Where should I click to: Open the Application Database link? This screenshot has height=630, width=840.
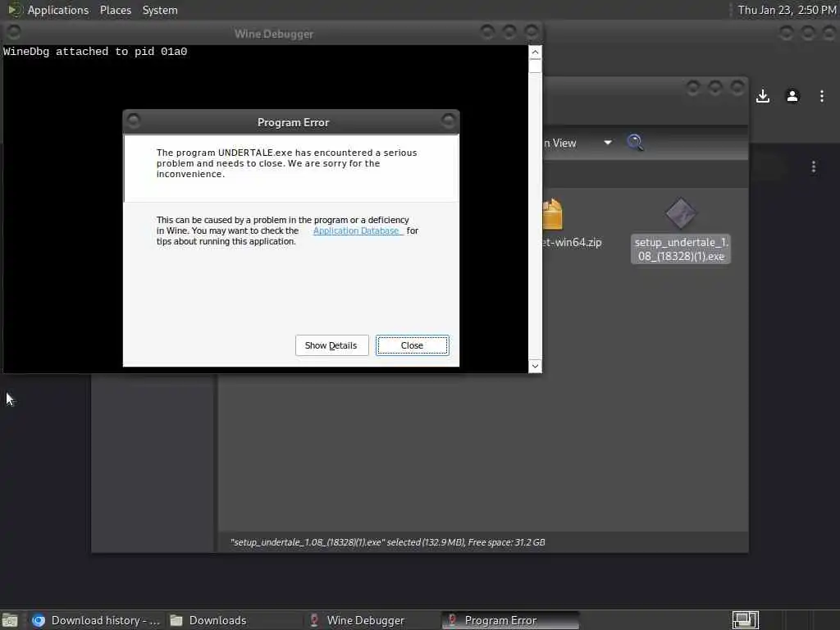pyautogui.click(x=358, y=231)
